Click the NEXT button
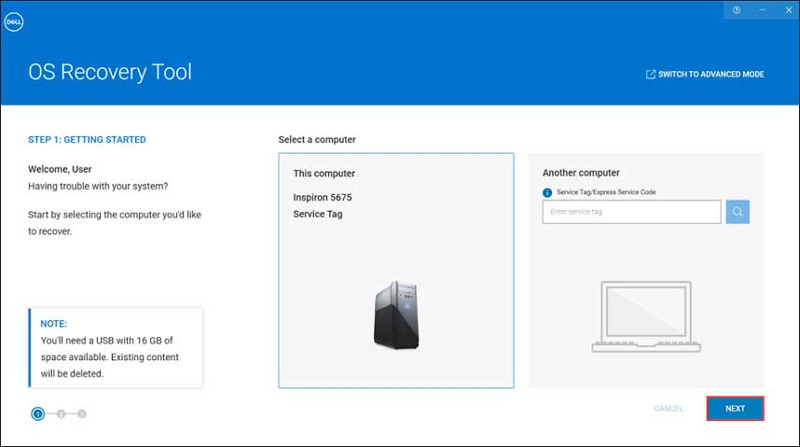 pyautogui.click(x=735, y=408)
